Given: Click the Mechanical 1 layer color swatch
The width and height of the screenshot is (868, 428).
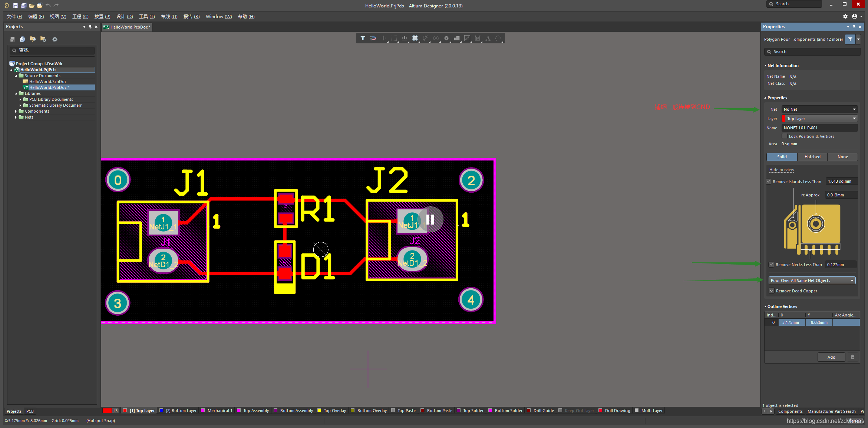Looking at the screenshot, I should [203, 411].
